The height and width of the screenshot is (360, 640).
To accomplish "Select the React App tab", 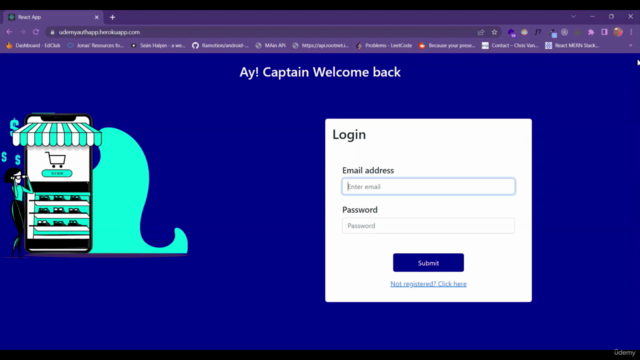I will click(53, 17).
